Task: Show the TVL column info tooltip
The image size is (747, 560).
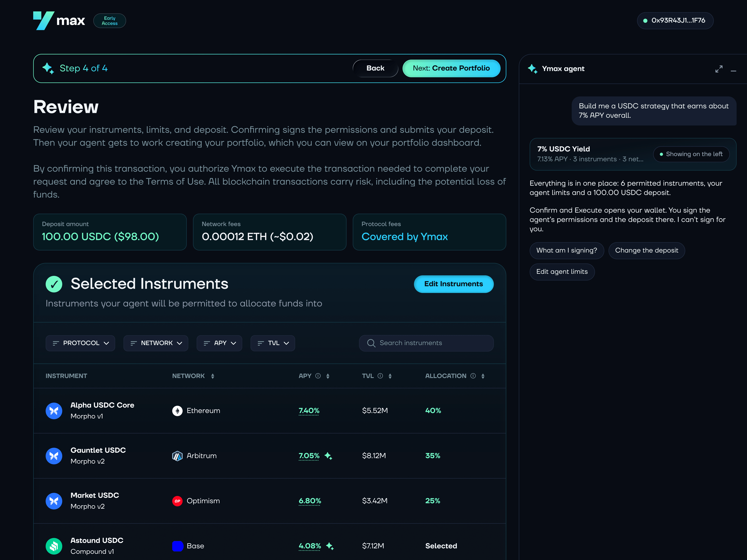Action: click(380, 376)
